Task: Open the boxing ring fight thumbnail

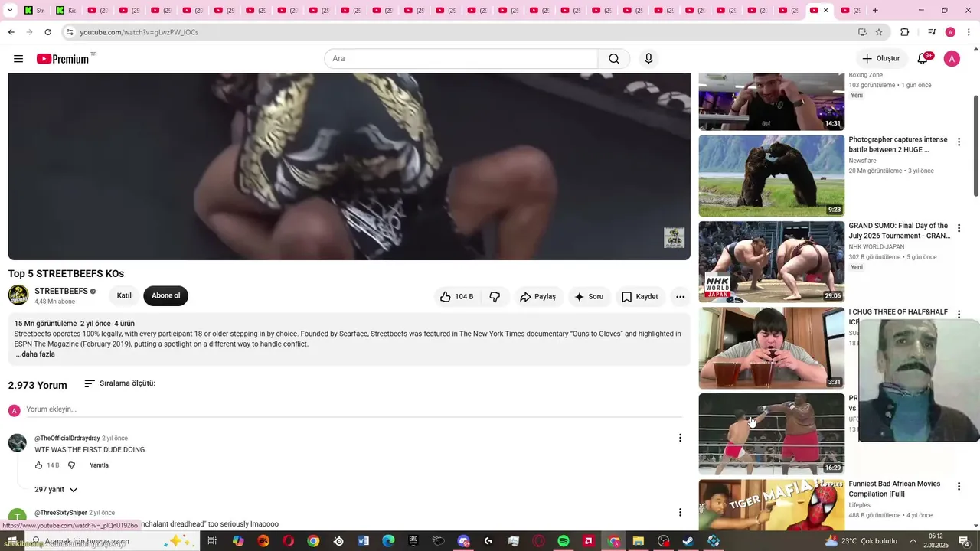Action: [772, 434]
